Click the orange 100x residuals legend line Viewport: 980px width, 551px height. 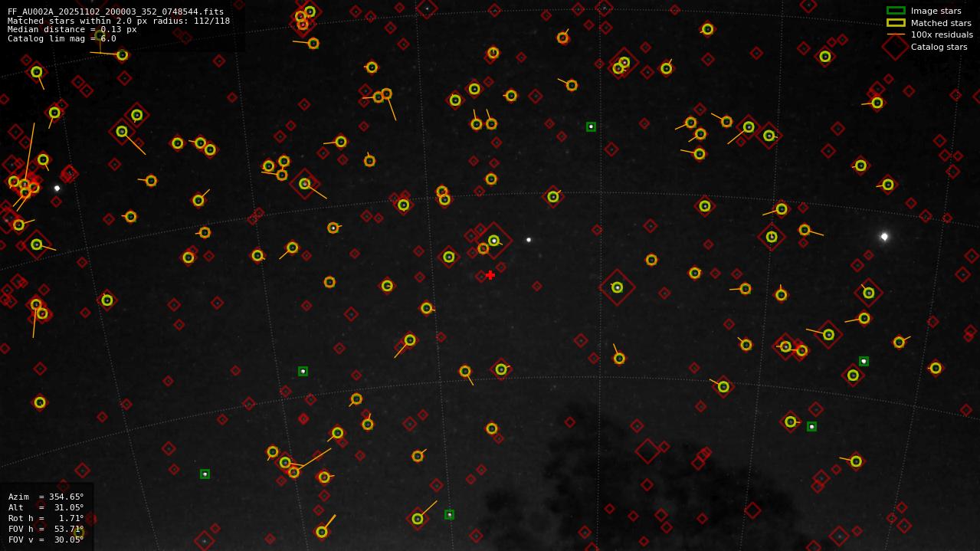[x=896, y=34]
